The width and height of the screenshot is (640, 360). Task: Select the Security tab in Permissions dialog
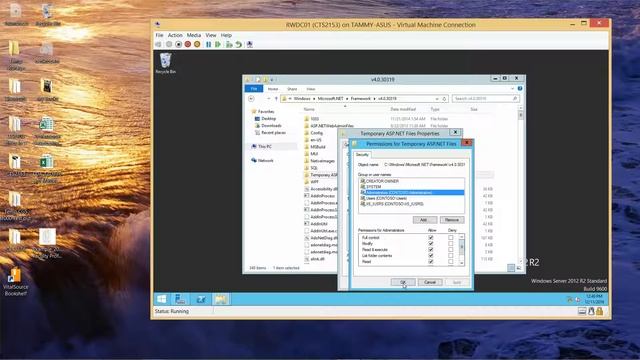(362, 155)
